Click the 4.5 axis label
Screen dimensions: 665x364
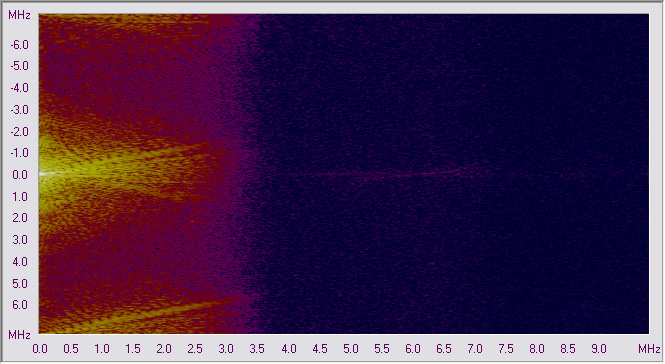click(320, 349)
